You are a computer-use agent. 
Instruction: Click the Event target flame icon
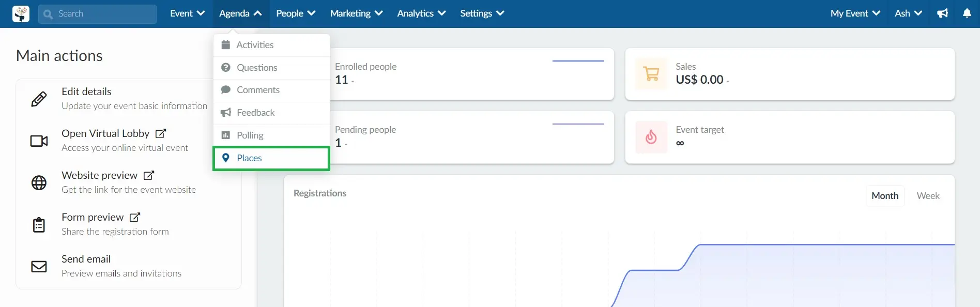[651, 137]
